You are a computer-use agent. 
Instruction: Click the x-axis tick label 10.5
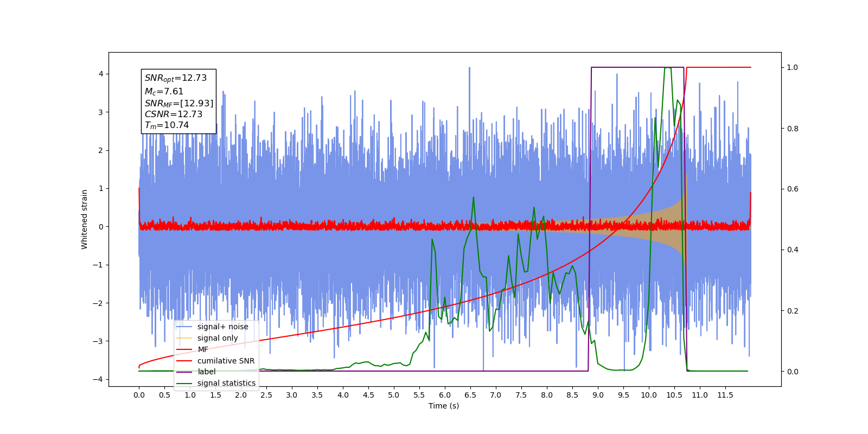pos(674,395)
